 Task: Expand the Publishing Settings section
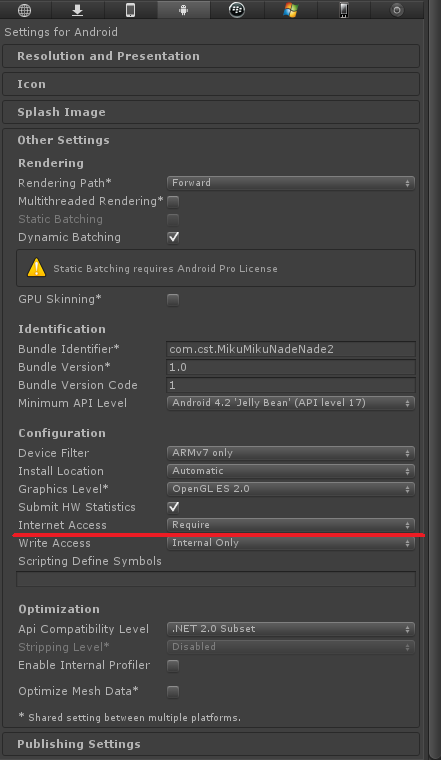[x=211, y=744]
